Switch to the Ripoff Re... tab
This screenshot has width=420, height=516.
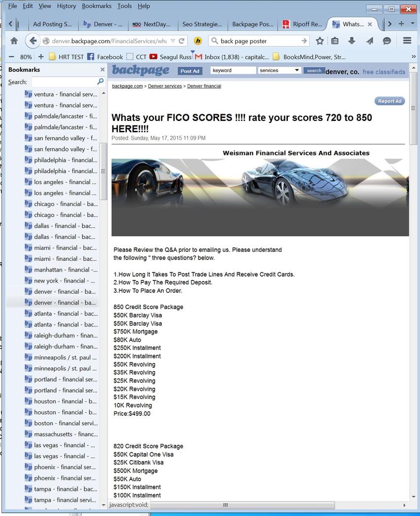[x=302, y=24]
